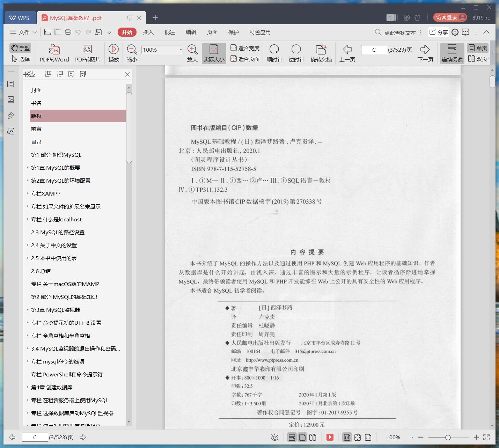Rotate page counterclockwise (逆时针)
This screenshot has height=448, width=499.
point(296,53)
